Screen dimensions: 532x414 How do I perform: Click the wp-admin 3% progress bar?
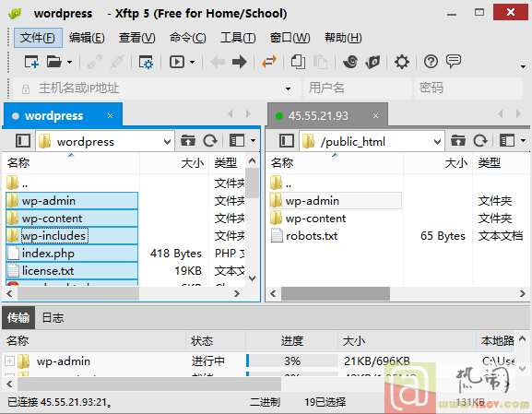[292, 361]
